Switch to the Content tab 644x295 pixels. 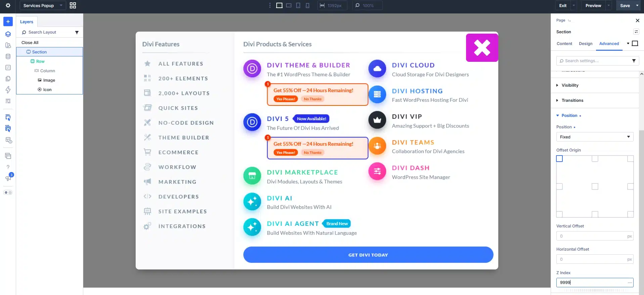point(564,44)
